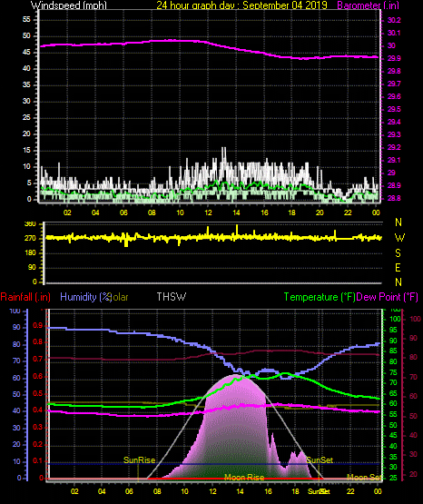This screenshot has height=504, width=423.
Task: Click the 30.2 barometer scale value
Action: pos(394,20)
